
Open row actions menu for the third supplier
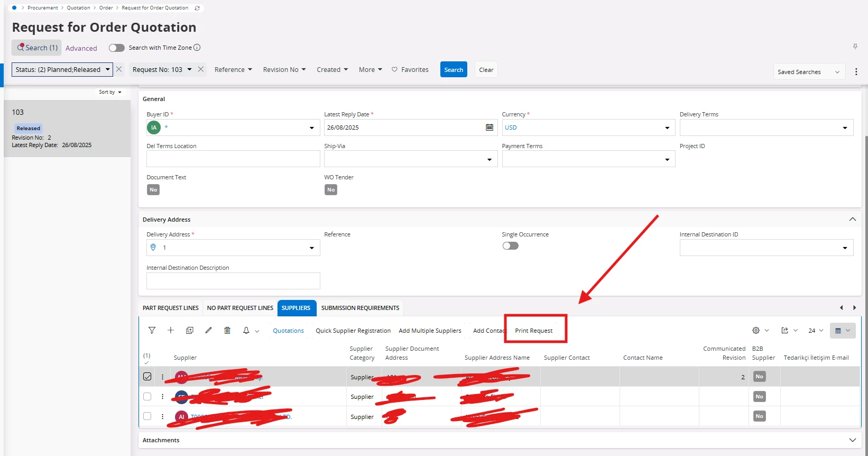click(162, 417)
